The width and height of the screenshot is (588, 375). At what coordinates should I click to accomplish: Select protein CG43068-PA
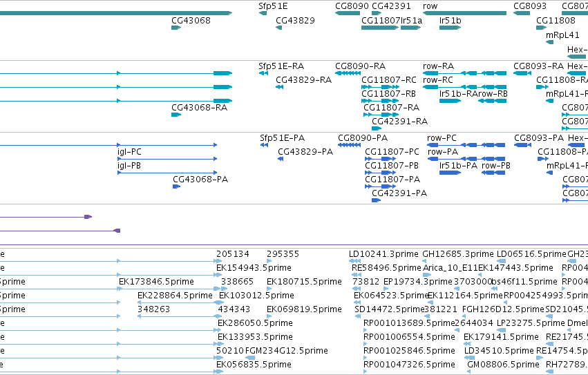(200, 180)
